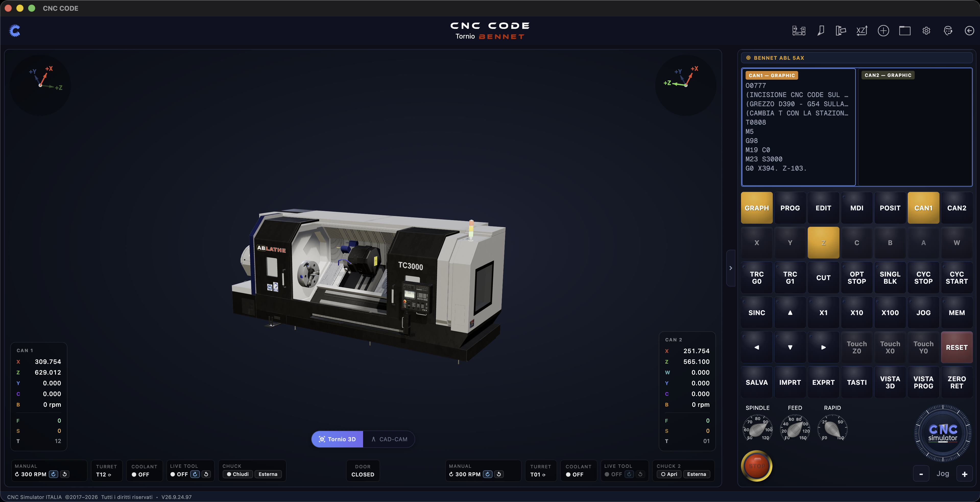Click the SPINDLE override knob
The width and height of the screenshot is (980, 502).
(757, 429)
